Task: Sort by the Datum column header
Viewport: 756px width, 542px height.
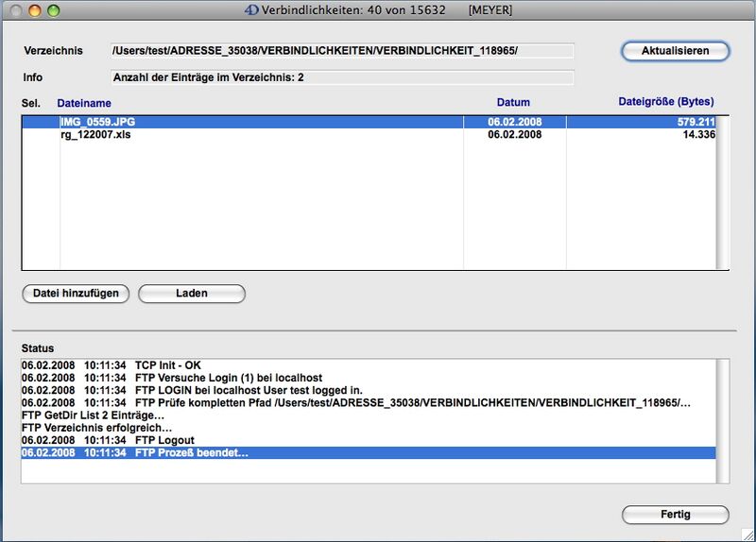Action: [513, 102]
